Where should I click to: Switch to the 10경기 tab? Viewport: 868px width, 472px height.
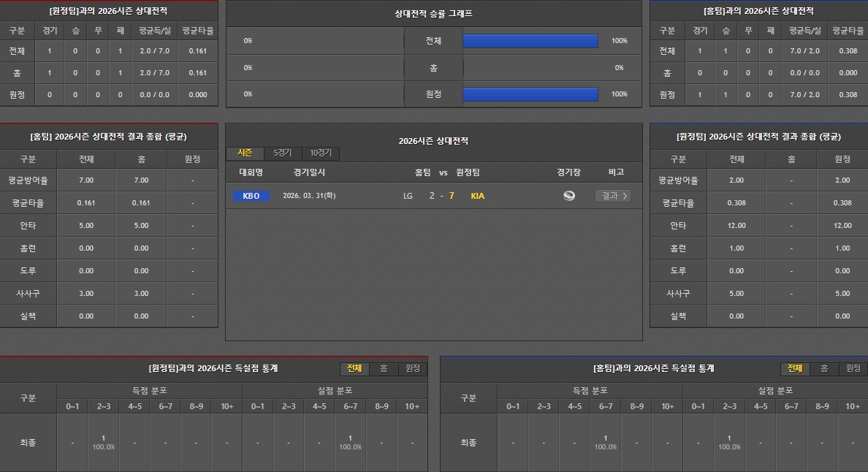click(x=320, y=153)
